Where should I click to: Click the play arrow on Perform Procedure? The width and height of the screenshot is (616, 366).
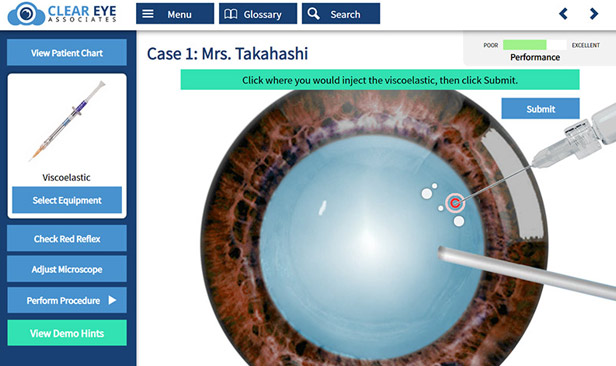tap(112, 300)
